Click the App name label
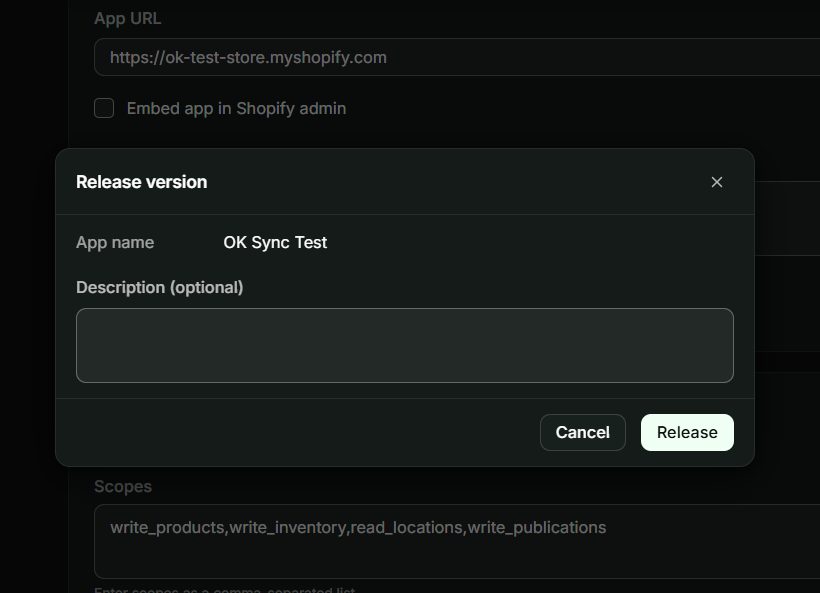Screen dimensions: 820x593 pos(115,243)
